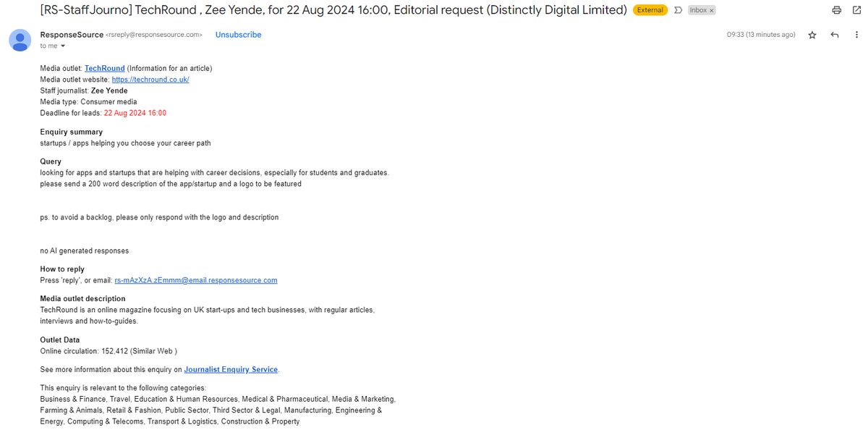Click the sender address rsreply@responsesource.com

pos(154,35)
